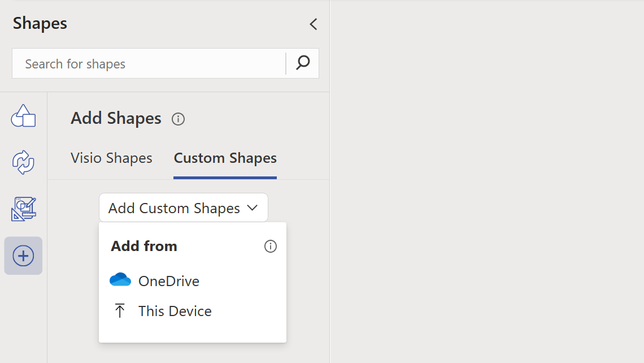This screenshot has height=363, width=644.
Task: Choose OneDrive from the Add from menu
Action: pos(168,280)
